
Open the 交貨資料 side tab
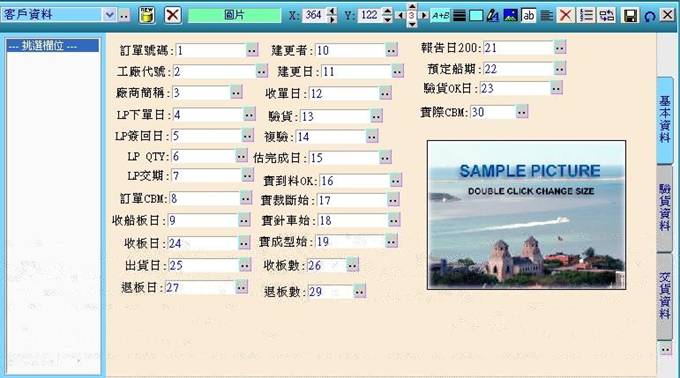click(665, 296)
